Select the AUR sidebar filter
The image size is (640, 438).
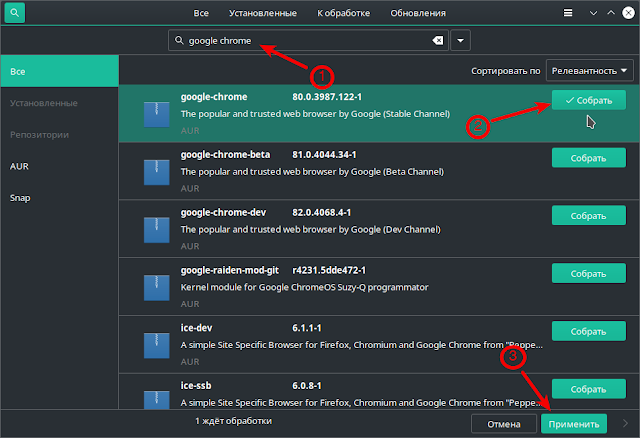[x=60, y=166]
